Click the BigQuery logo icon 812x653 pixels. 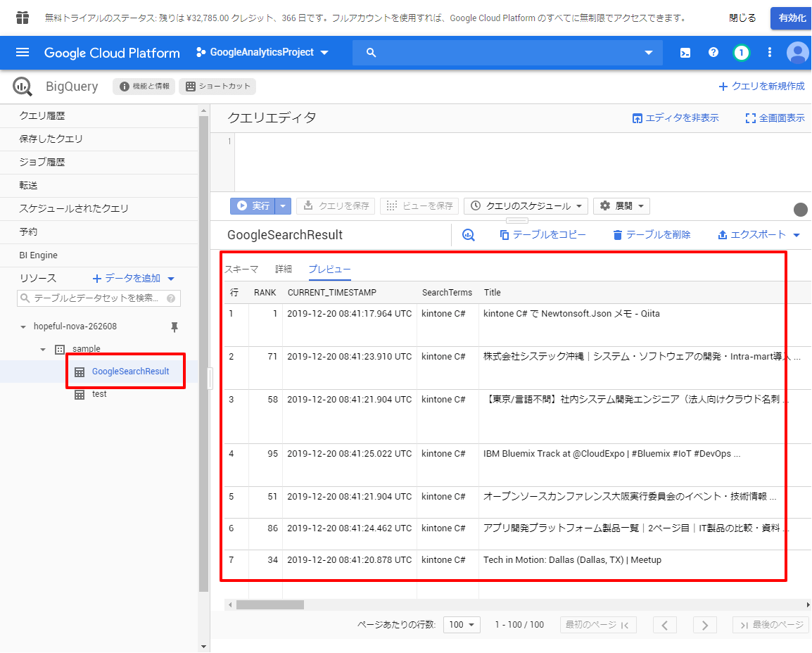23,87
